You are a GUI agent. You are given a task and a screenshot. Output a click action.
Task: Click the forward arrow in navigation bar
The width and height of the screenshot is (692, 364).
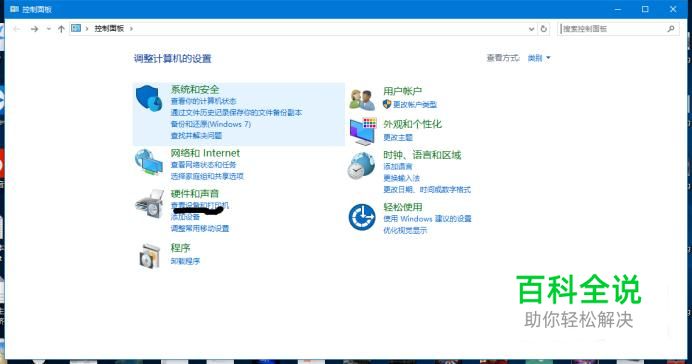point(34,29)
